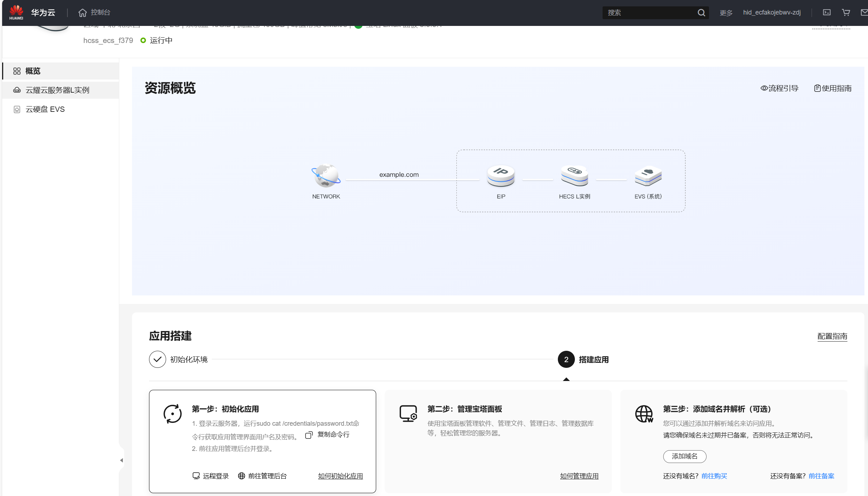Click the EIP node icon
The height and width of the screenshot is (496, 868).
pyautogui.click(x=501, y=176)
